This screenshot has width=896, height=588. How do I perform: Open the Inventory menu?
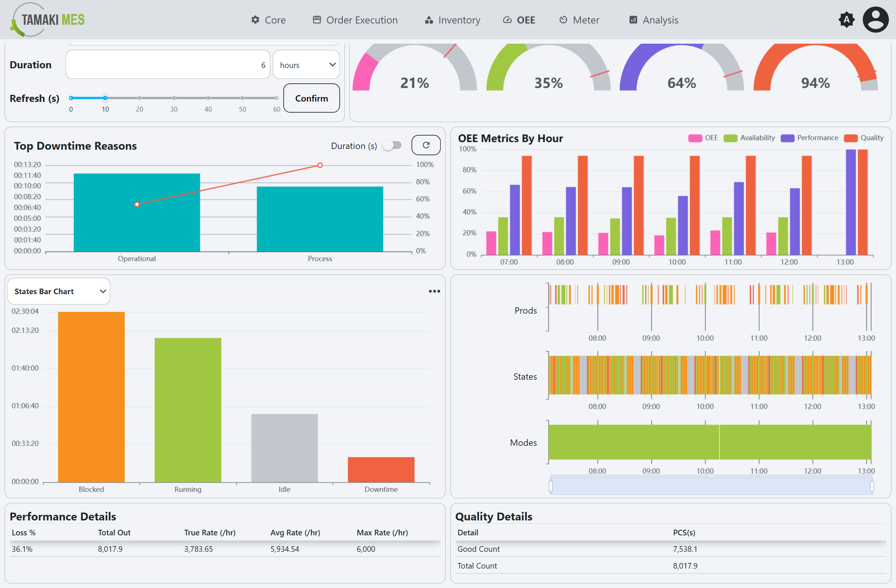(452, 20)
